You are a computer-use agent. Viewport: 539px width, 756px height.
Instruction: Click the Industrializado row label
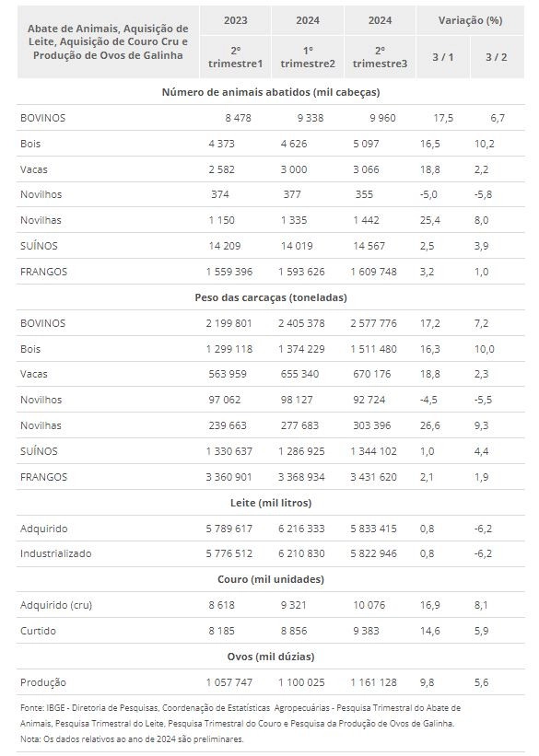[56, 553]
